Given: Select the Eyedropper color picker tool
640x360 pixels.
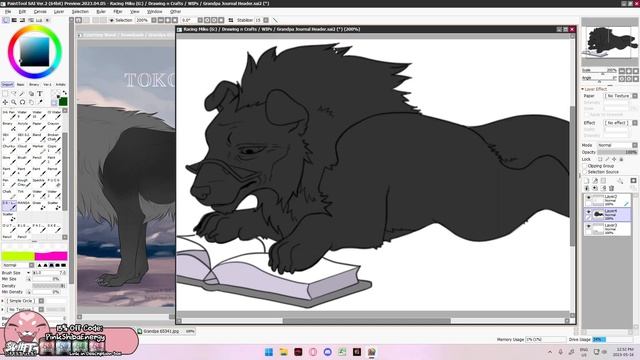Looking at the screenshot, I should click(40, 102).
